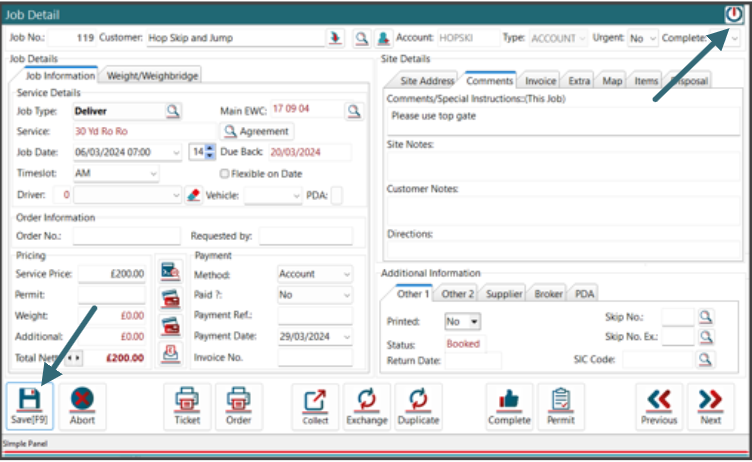The width and height of the screenshot is (752, 462).
Task: Open the Driver dropdown
Action: 176,195
